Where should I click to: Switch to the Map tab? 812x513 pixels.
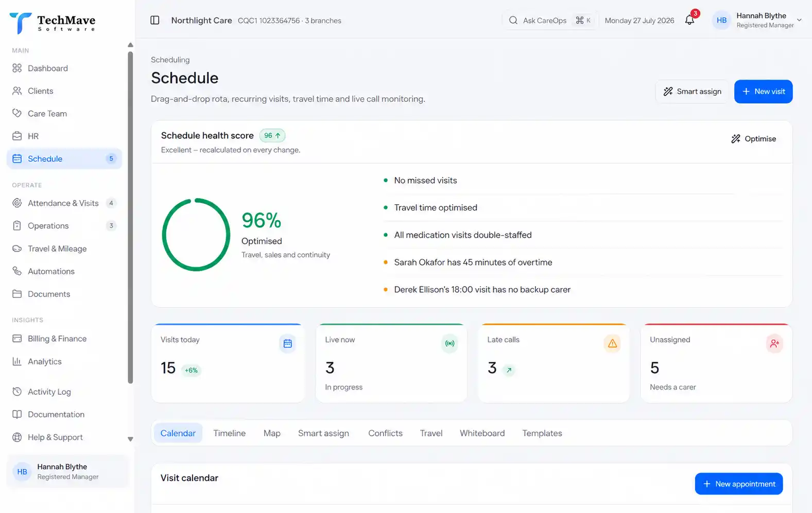coord(272,433)
